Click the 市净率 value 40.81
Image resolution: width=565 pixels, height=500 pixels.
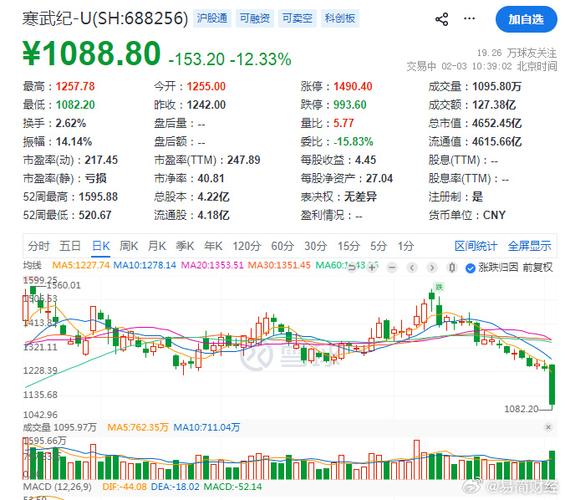coord(211,178)
